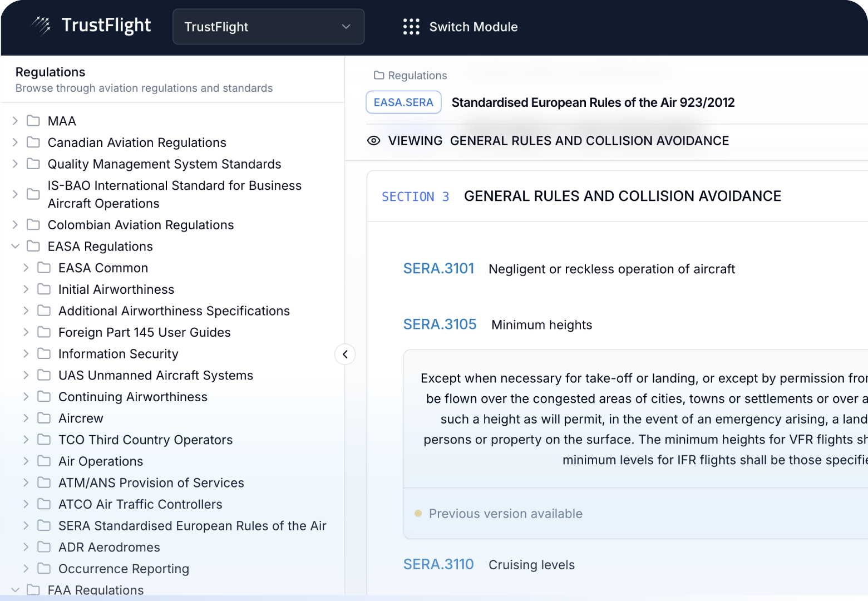Image resolution: width=868 pixels, height=601 pixels.
Task: Expand the Air Operations folder chevron
Action: point(26,461)
